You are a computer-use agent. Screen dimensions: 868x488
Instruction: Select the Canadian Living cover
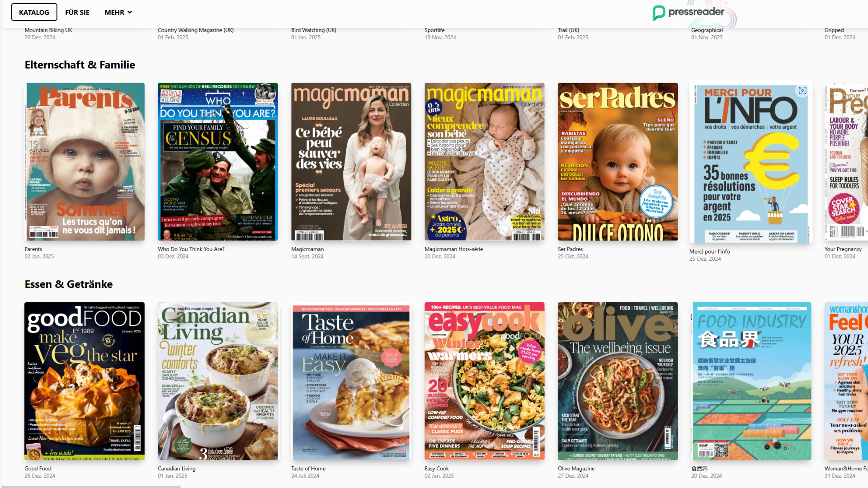217,381
